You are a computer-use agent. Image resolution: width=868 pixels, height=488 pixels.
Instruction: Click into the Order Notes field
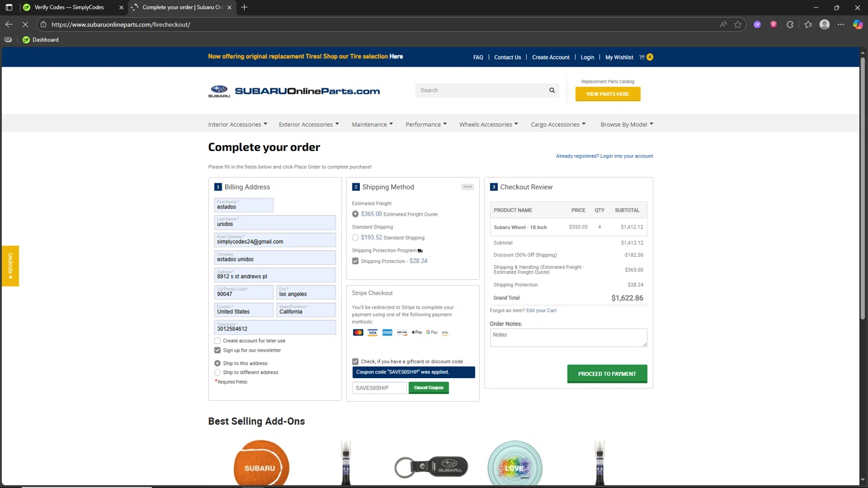pyautogui.click(x=568, y=338)
